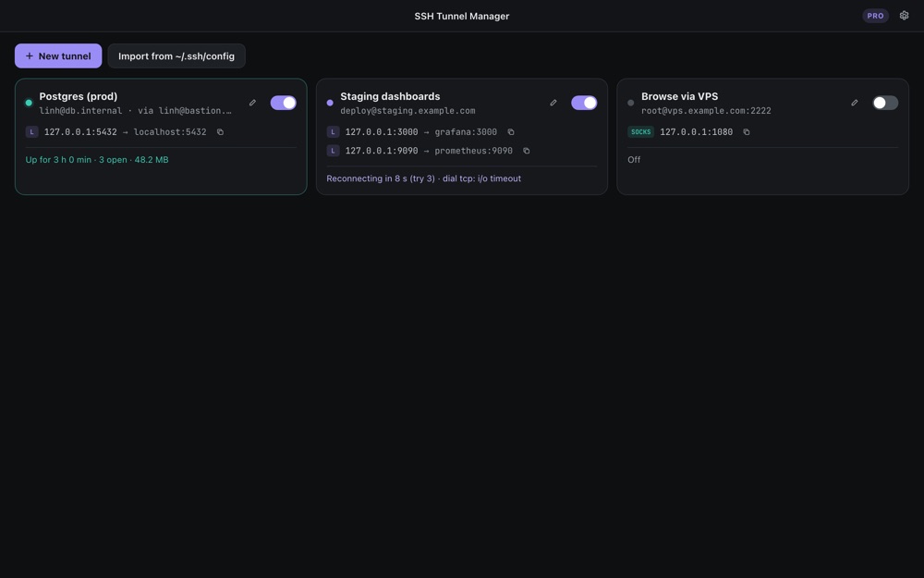The image size is (924, 578).
Task: Edit the Browse via VPS tunnel
Action: click(855, 103)
